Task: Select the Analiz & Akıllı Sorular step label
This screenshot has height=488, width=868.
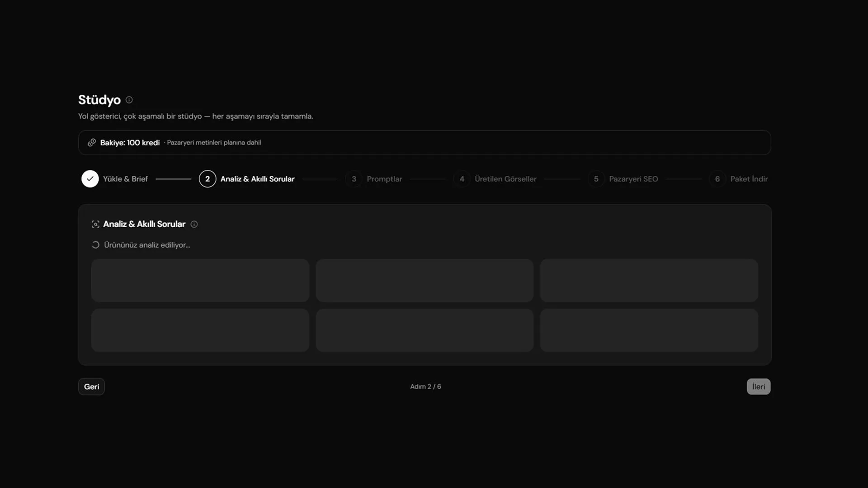Action: (257, 179)
